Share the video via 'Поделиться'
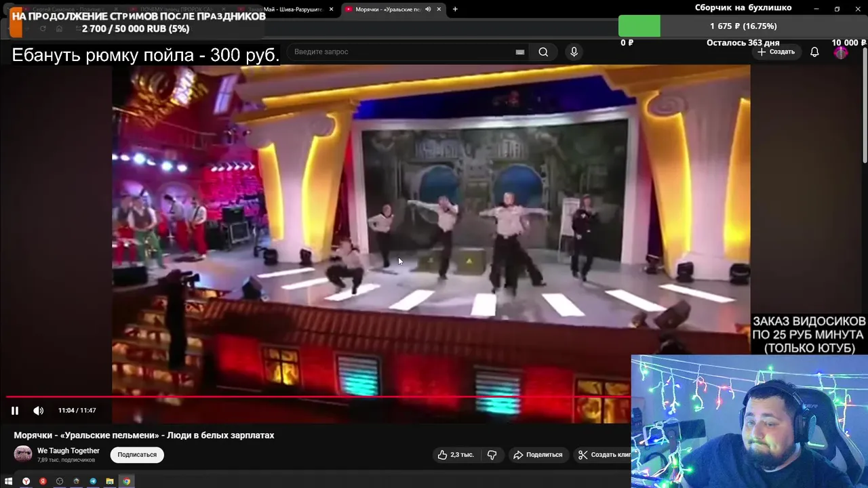Viewport: 868px width, 488px height. 538,455
